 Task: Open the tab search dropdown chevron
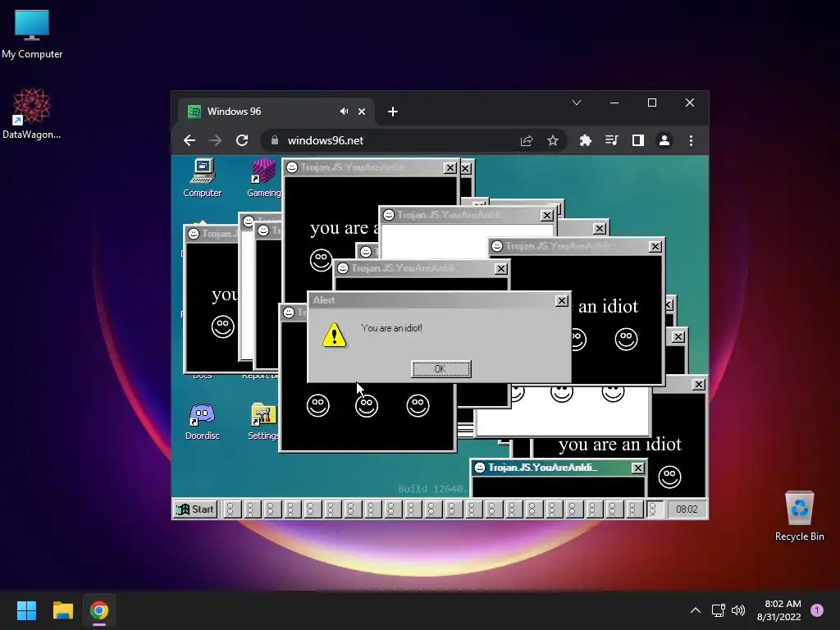coord(577,103)
